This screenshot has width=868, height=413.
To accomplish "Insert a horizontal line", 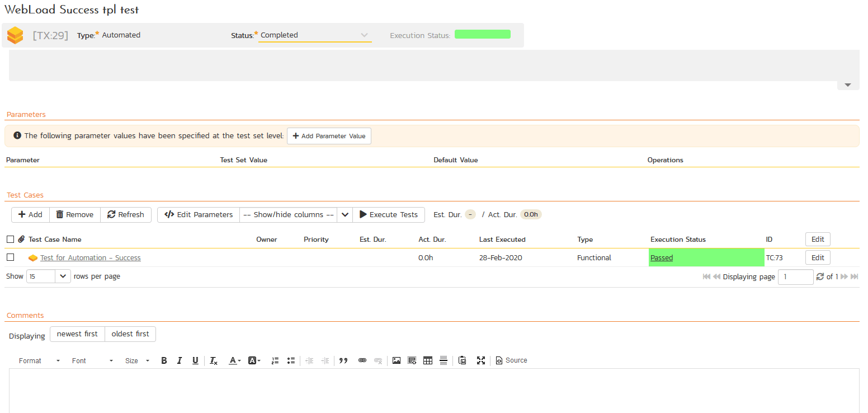I will point(444,360).
